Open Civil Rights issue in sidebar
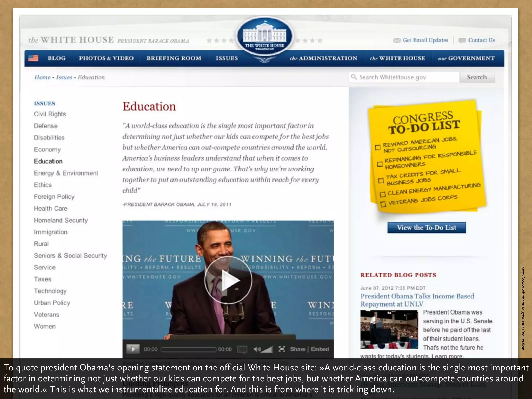The image size is (532, 399). [x=50, y=114]
